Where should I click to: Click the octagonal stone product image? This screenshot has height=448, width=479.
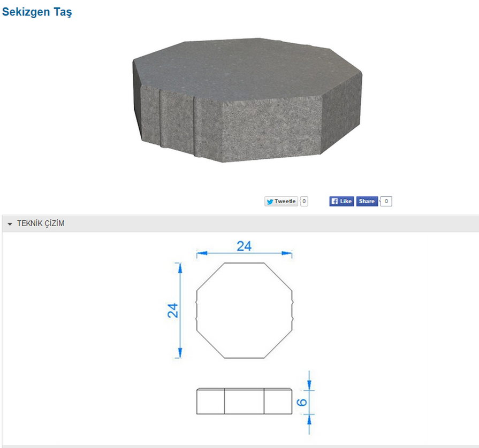pyautogui.click(x=247, y=101)
